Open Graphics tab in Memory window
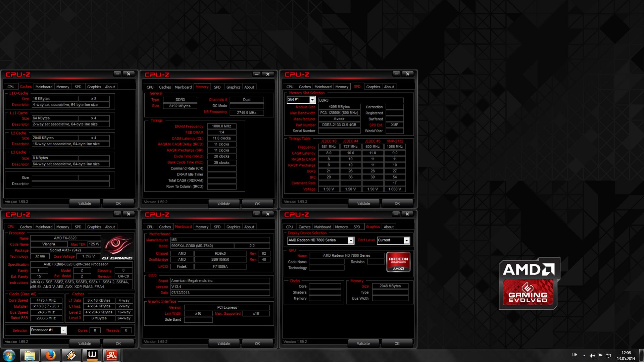The height and width of the screenshot is (362, 644). pos(233,87)
